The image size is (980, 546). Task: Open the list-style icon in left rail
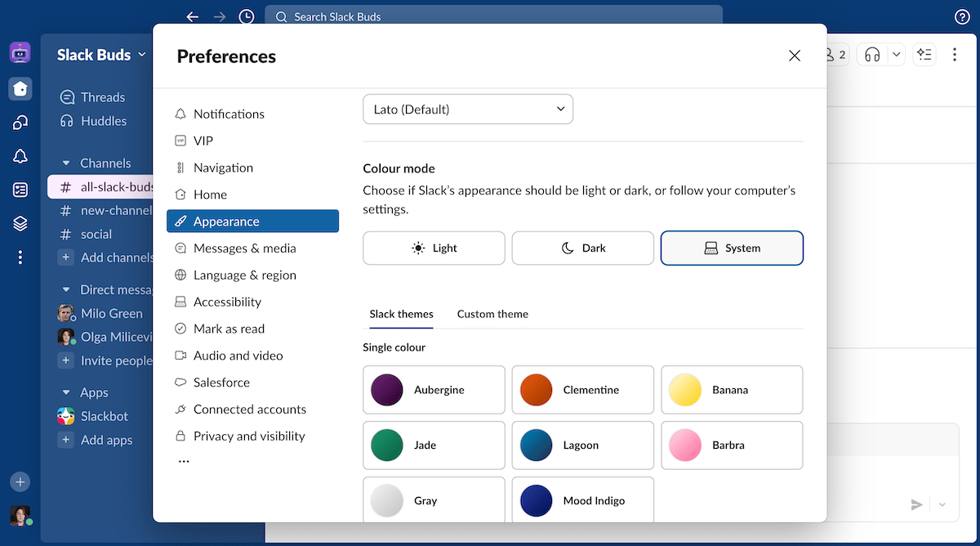click(x=20, y=190)
